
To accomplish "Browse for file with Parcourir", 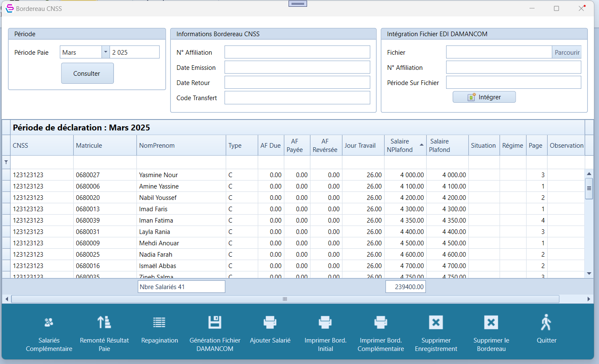I will click(567, 52).
